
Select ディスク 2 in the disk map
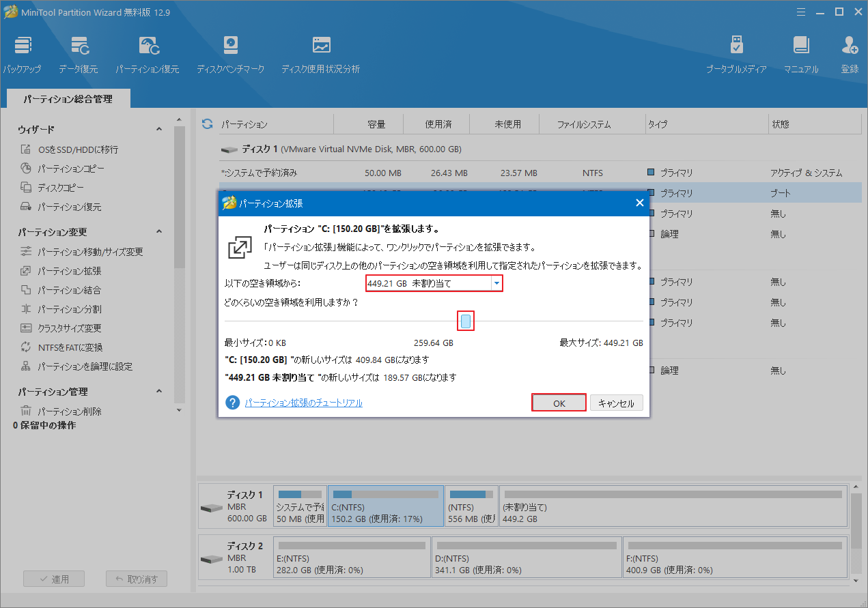coord(235,557)
